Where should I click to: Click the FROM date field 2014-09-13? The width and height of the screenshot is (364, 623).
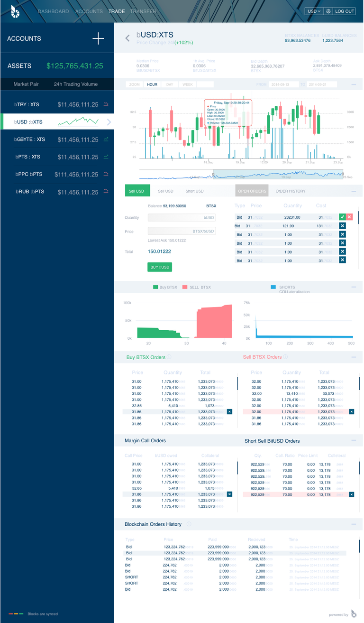[x=283, y=84]
